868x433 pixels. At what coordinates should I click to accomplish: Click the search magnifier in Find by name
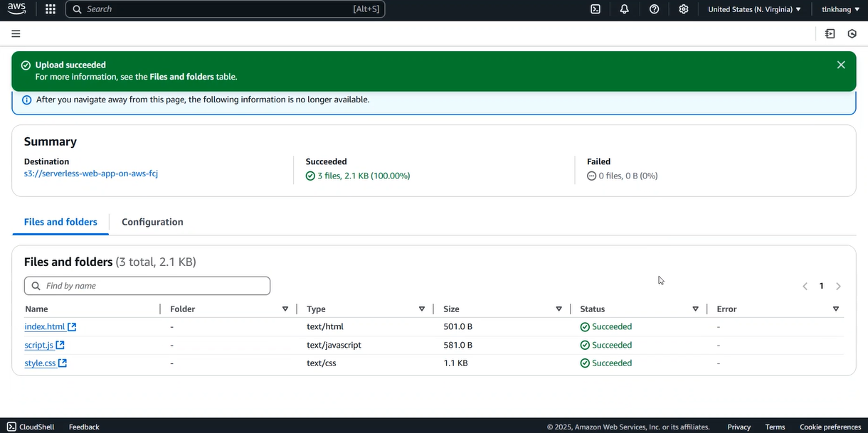tap(36, 286)
